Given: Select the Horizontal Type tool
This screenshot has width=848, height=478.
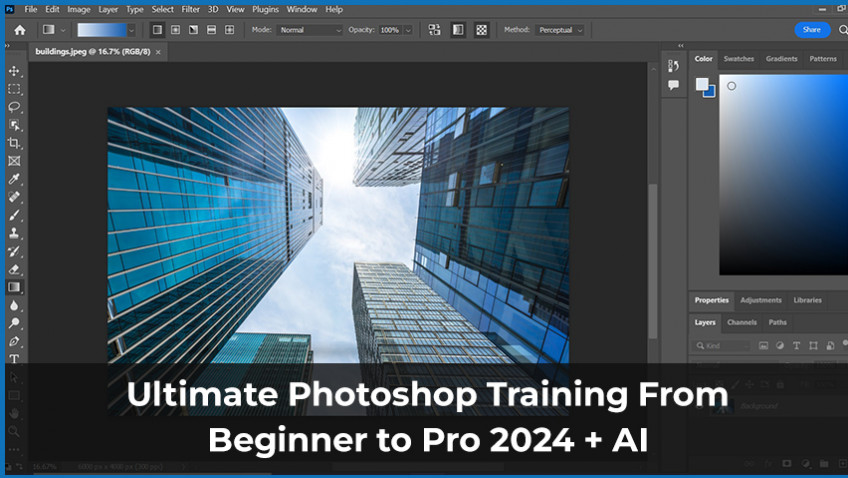Looking at the screenshot, I should 14,358.
